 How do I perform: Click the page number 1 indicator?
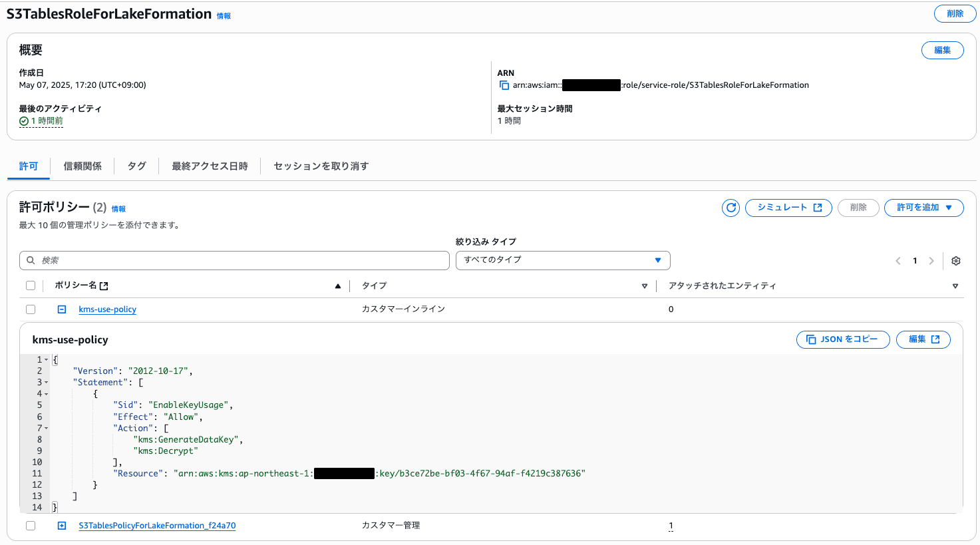pyautogui.click(x=915, y=261)
